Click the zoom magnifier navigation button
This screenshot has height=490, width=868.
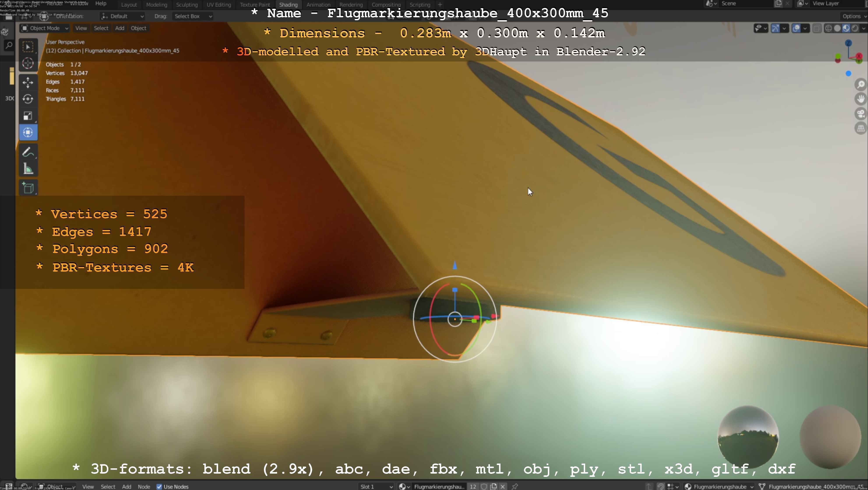click(x=861, y=84)
